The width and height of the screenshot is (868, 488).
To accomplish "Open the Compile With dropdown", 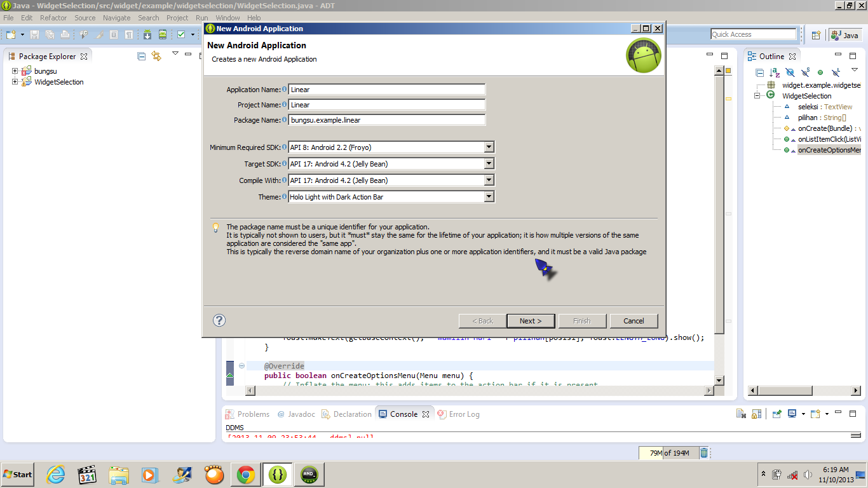I will [x=489, y=180].
